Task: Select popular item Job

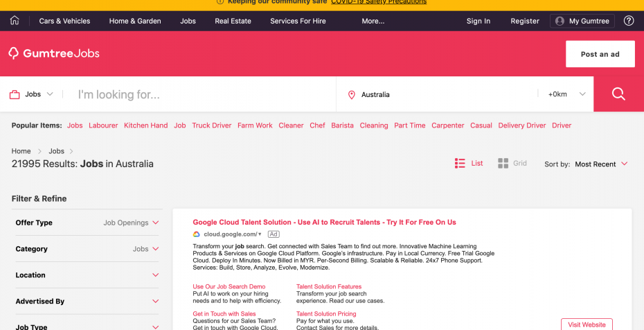Action: click(180, 125)
